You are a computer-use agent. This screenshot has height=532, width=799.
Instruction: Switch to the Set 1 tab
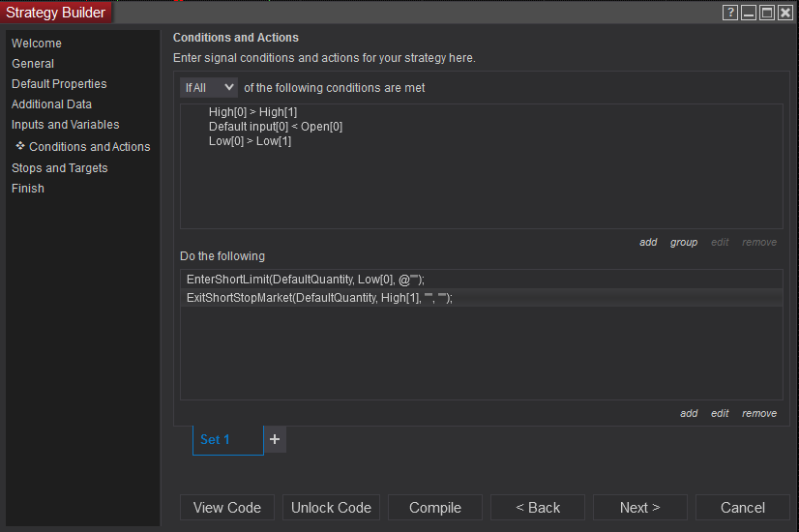click(x=226, y=439)
